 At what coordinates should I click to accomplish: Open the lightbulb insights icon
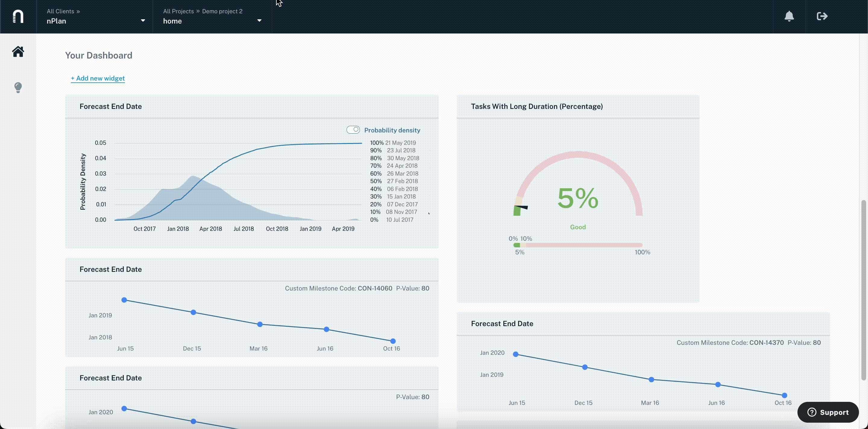(x=18, y=88)
